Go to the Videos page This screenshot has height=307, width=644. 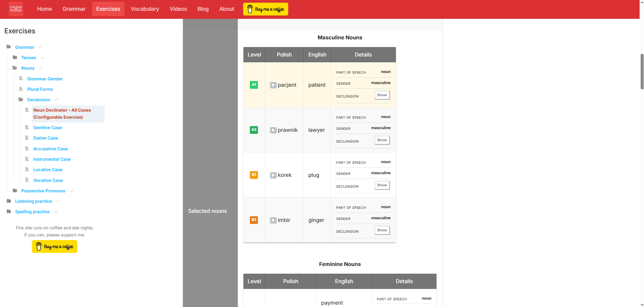[x=178, y=9]
